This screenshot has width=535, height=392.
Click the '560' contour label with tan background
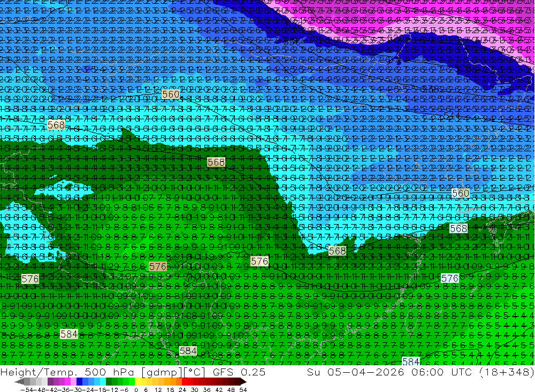[x=171, y=94]
